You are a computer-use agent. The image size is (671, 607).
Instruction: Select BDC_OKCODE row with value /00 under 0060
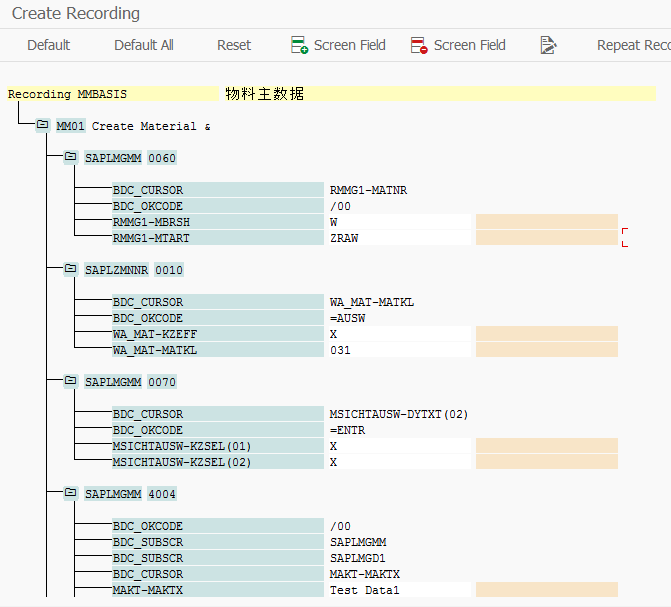click(218, 206)
